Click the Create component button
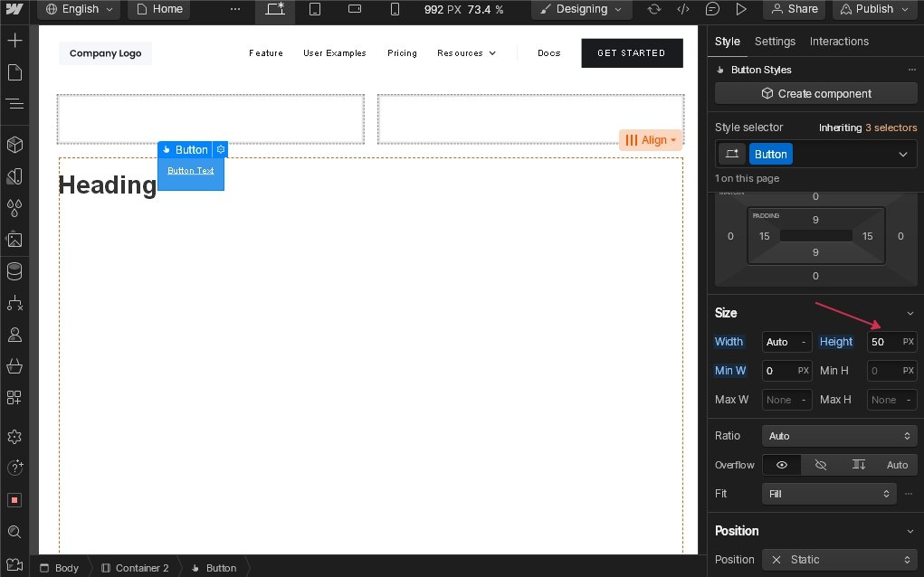The image size is (924, 577). (815, 94)
